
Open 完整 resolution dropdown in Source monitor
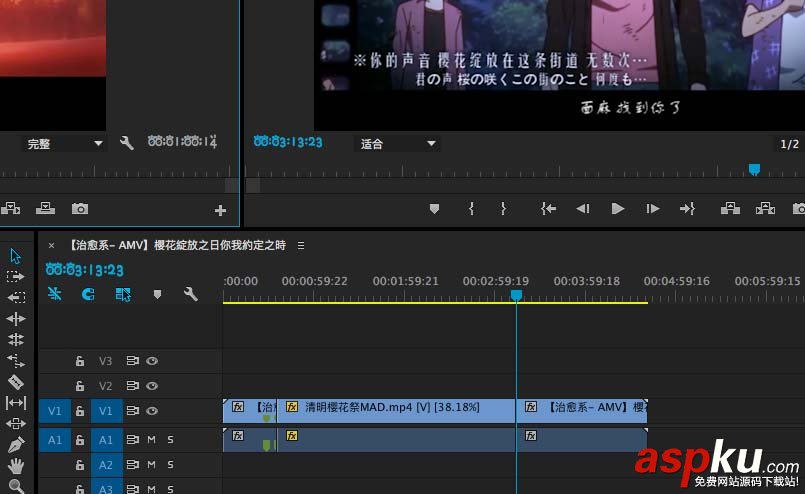click(x=65, y=144)
